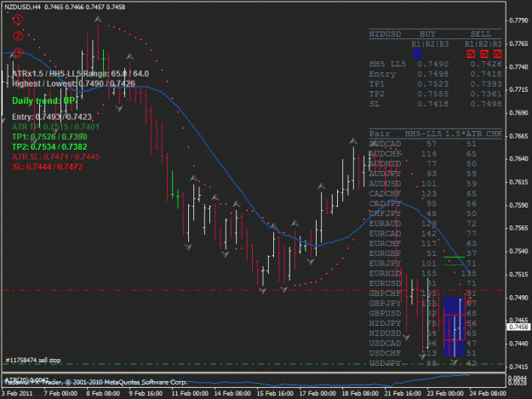Select the USDCAD row in the pair table

[x=423, y=344]
